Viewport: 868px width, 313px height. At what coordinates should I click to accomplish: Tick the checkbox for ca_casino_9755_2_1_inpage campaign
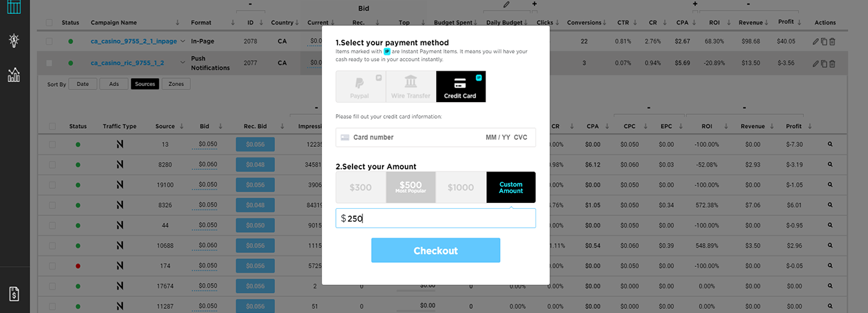pos(49,41)
